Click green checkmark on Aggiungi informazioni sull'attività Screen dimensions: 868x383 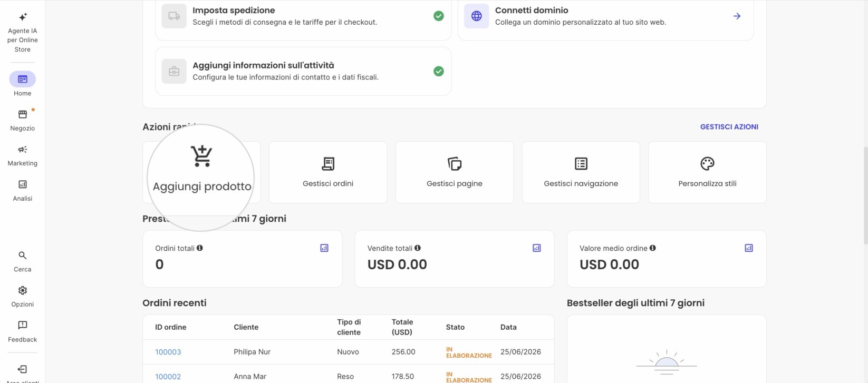click(439, 71)
